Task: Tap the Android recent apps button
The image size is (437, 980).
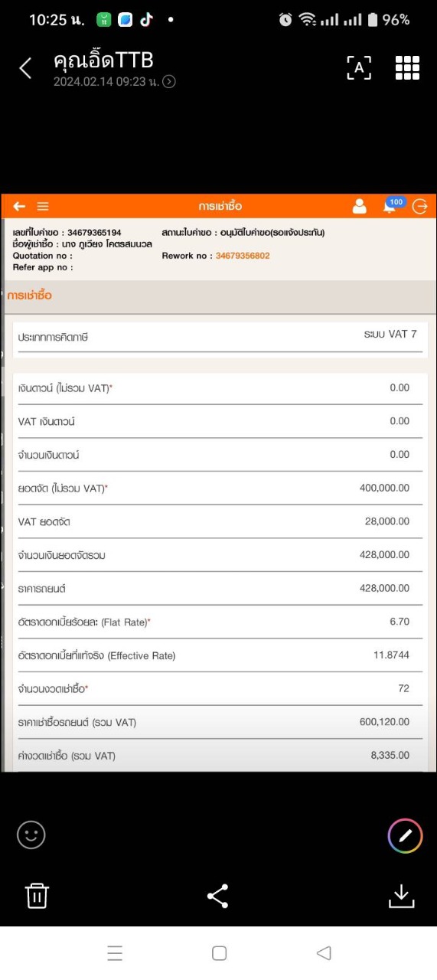Action: point(115,953)
